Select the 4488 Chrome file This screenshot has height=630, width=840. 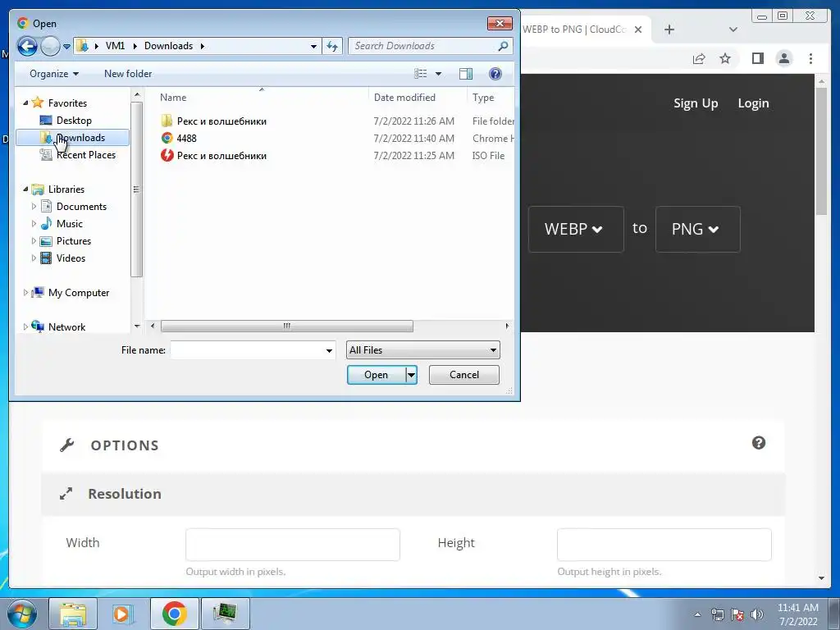point(186,138)
